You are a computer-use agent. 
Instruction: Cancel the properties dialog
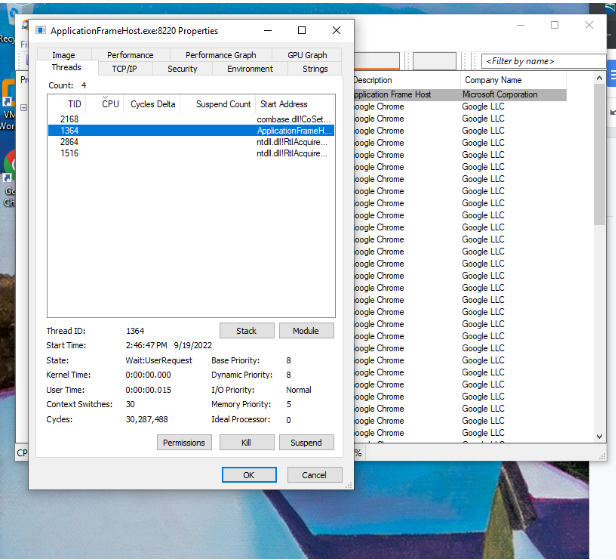tap(315, 475)
